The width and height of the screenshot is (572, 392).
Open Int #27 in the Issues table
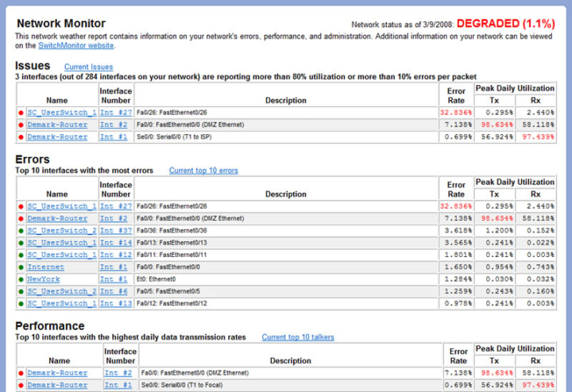116,113
